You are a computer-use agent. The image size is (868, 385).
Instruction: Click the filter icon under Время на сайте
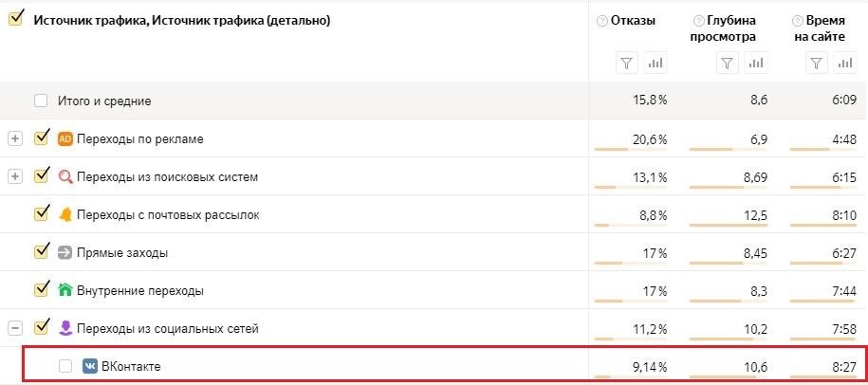(816, 64)
